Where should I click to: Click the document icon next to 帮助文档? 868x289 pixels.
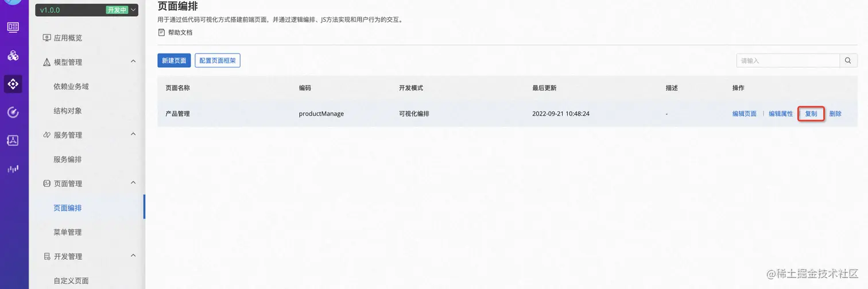tap(161, 32)
